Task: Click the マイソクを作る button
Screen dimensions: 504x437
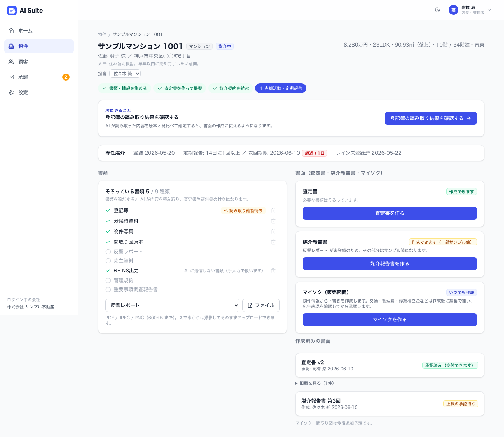Action: pos(390,320)
